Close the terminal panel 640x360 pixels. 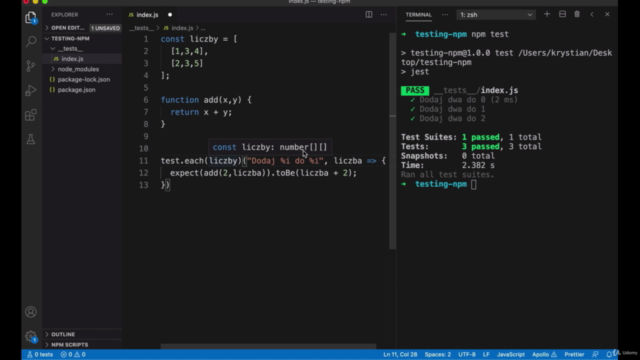607,14
